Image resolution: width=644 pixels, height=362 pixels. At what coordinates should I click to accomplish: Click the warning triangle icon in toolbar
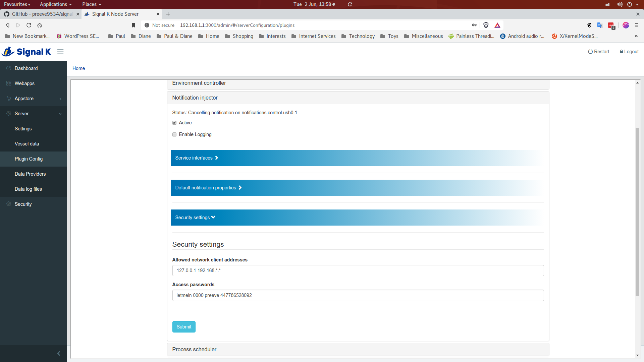497,25
